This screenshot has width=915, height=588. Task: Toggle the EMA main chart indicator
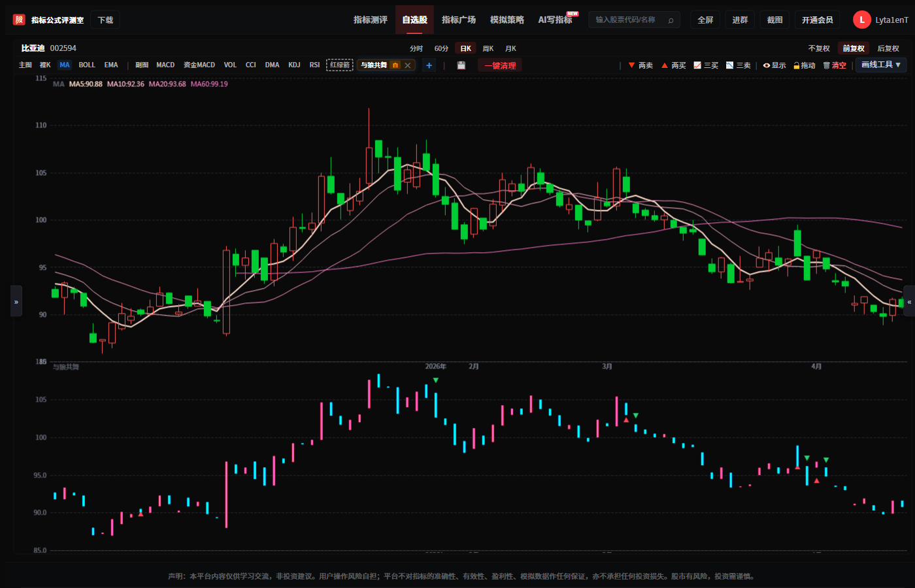point(111,65)
